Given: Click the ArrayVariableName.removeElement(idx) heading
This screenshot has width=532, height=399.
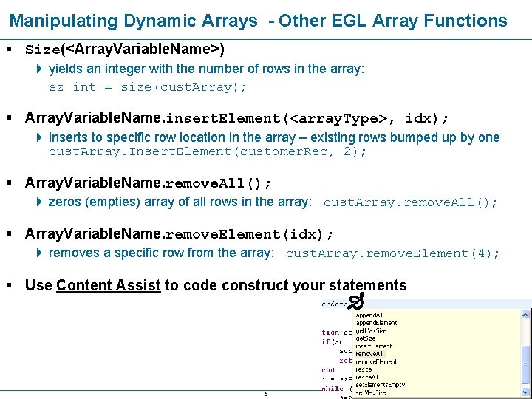Looking at the screenshot, I should (179, 234).
